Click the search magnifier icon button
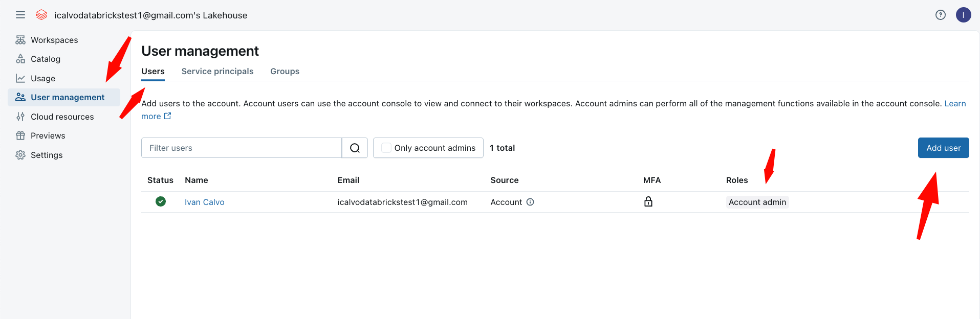Image resolution: width=980 pixels, height=319 pixels. [355, 148]
